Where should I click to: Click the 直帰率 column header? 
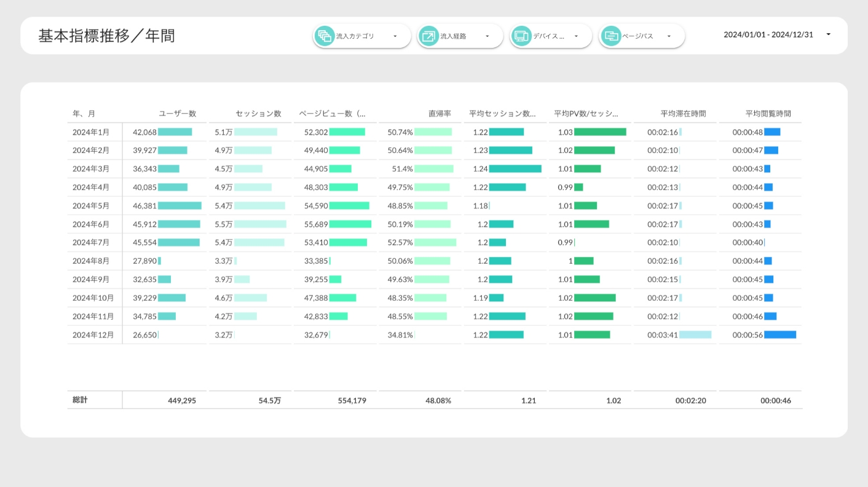point(440,114)
